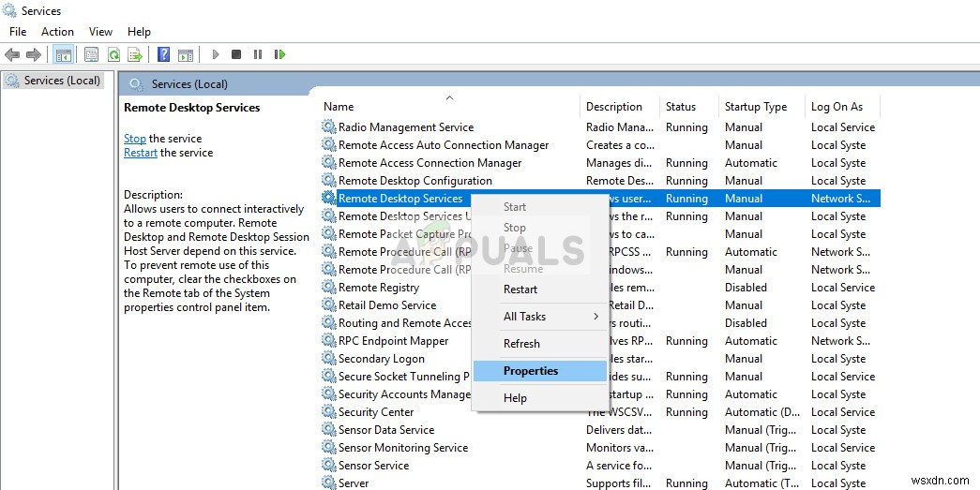Screen dimensions: 980x490
Task: Click the Back arrow toolbar icon
Action: point(12,55)
